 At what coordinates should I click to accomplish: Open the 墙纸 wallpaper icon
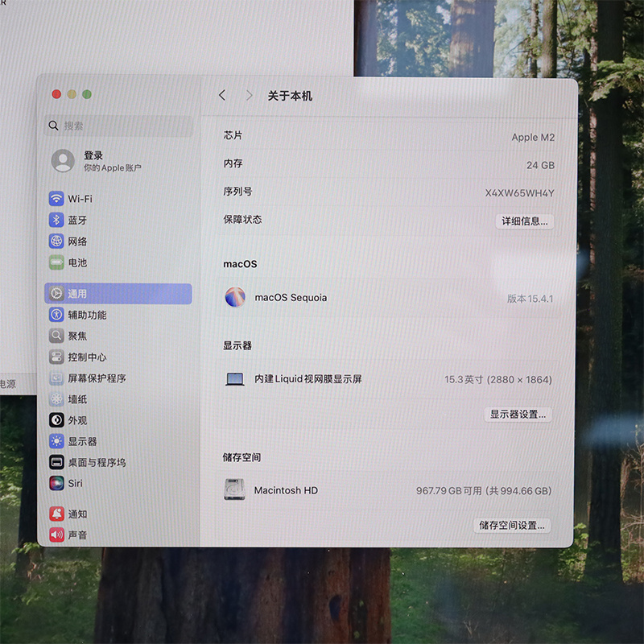(x=56, y=398)
